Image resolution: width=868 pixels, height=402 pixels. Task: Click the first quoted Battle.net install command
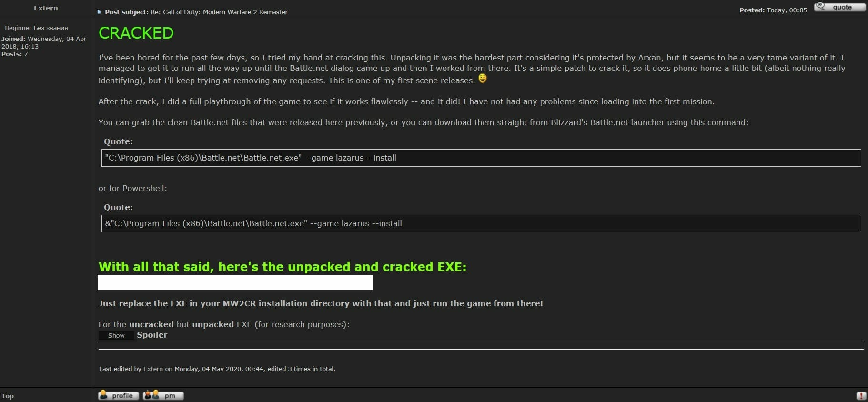[x=481, y=158]
